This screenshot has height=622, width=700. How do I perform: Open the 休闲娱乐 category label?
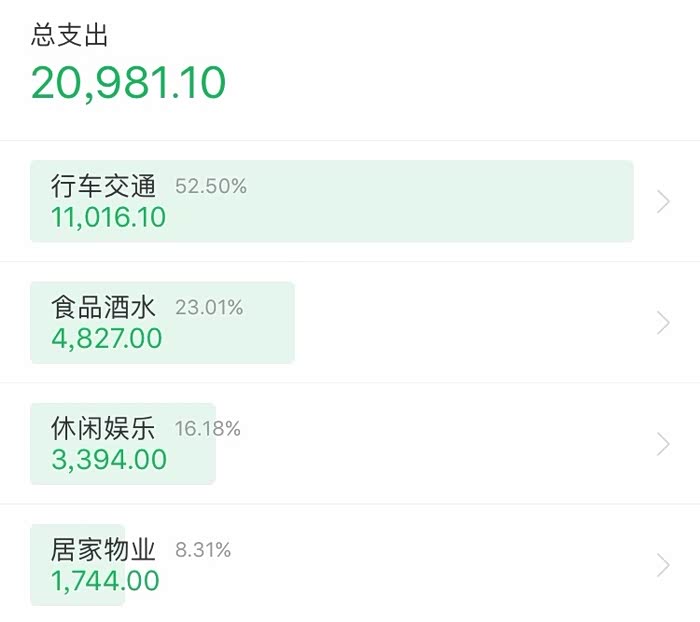pos(104,429)
